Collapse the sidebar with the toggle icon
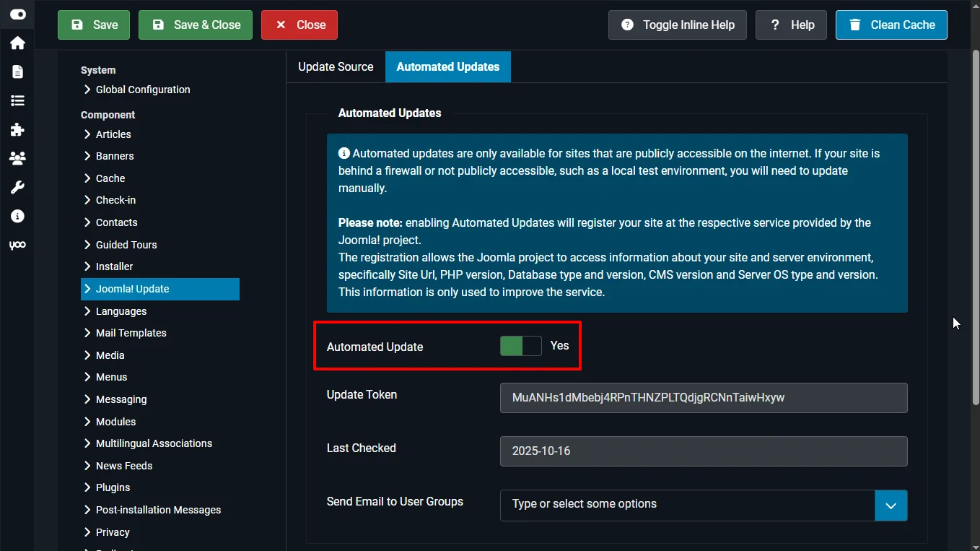The width and height of the screenshot is (980, 551). point(17,14)
